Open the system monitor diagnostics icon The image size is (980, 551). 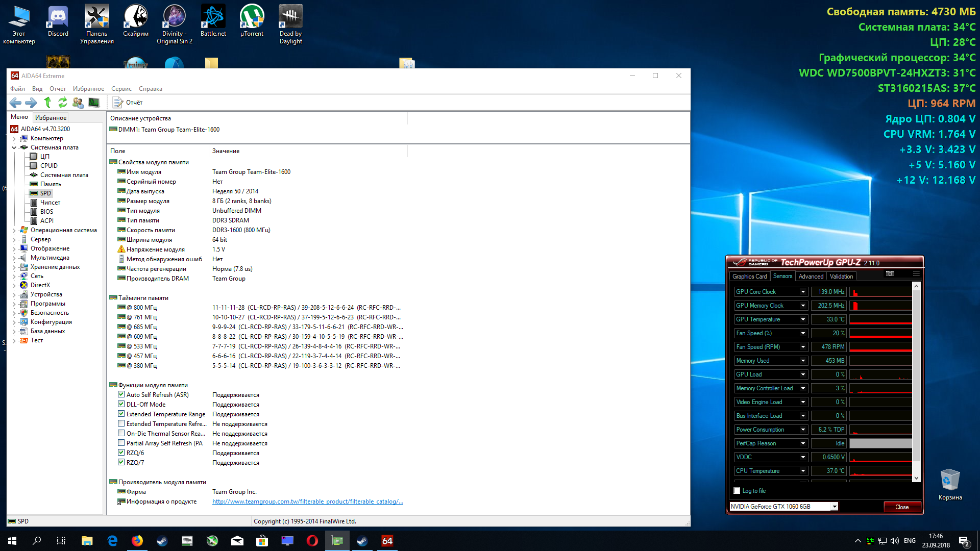click(94, 103)
